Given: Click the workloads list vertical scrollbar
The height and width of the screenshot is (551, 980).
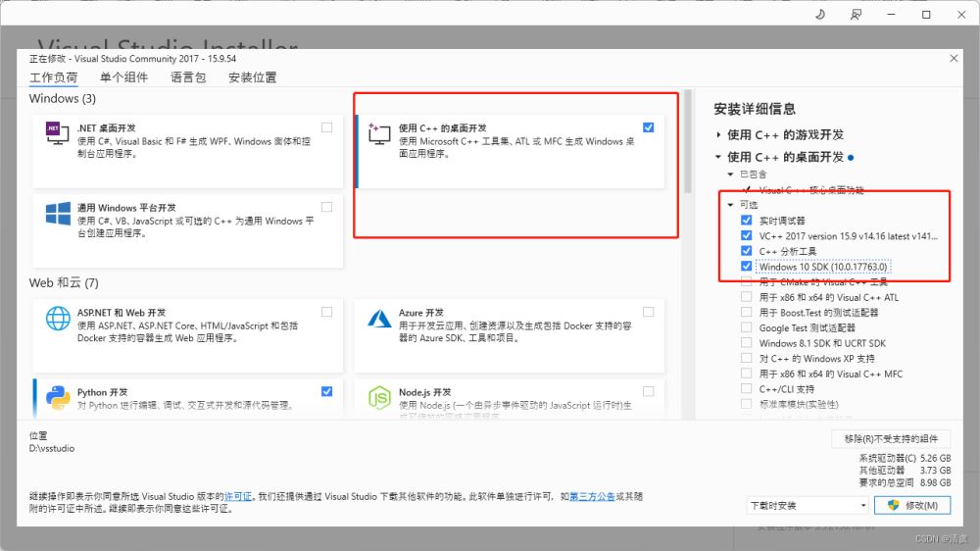Looking at the screenshot, I should click(688, 141).
